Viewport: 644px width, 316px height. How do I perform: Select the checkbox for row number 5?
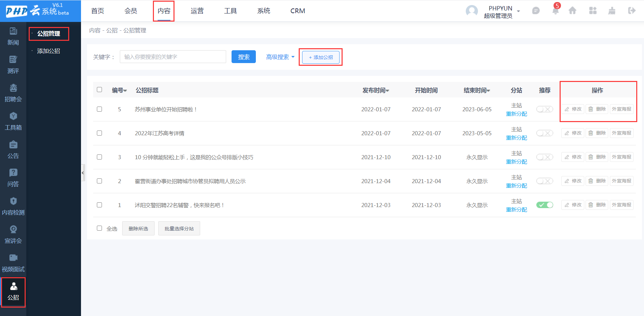(99, 109)
